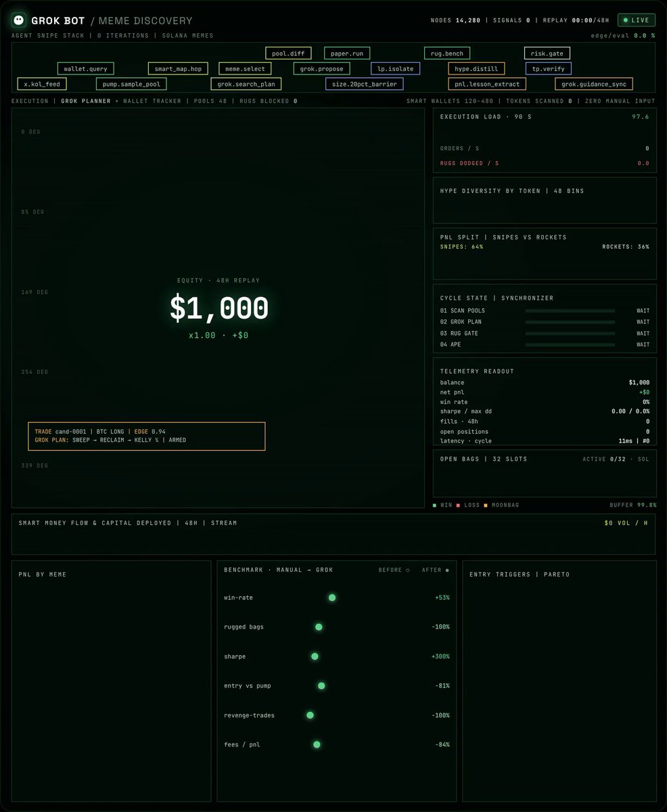Click the entry vs pump dot
This screenshot has height=812, width=667.
[321, 686]
